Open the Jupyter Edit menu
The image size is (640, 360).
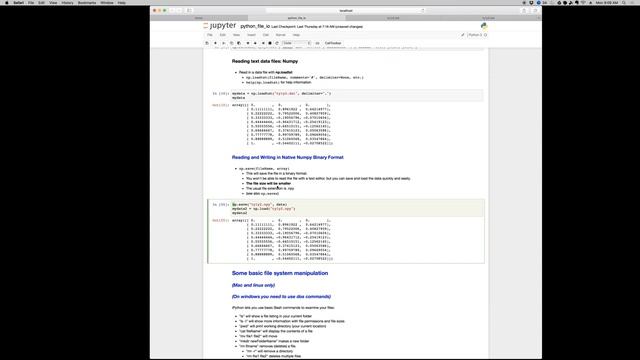tap(222, 35)
